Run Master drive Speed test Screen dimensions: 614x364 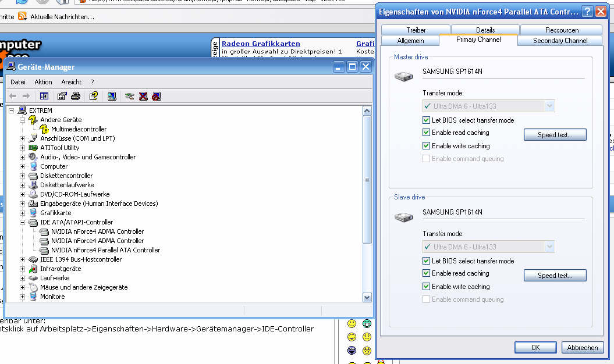point(555,135)
